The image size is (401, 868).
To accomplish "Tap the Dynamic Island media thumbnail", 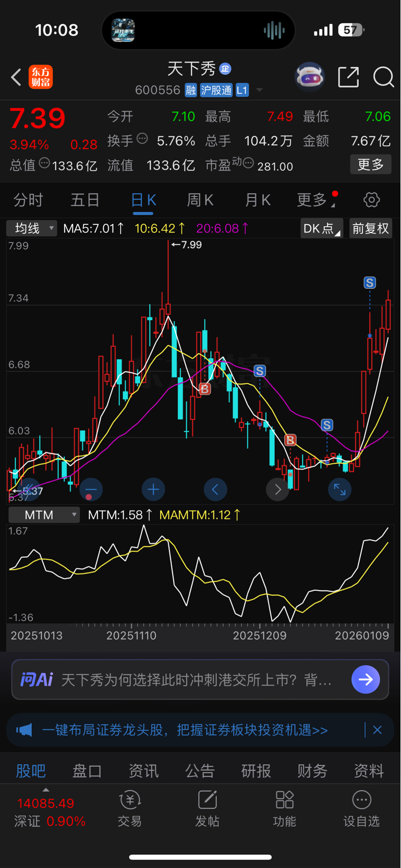I will pyautogui.click(x=124, y=30).
